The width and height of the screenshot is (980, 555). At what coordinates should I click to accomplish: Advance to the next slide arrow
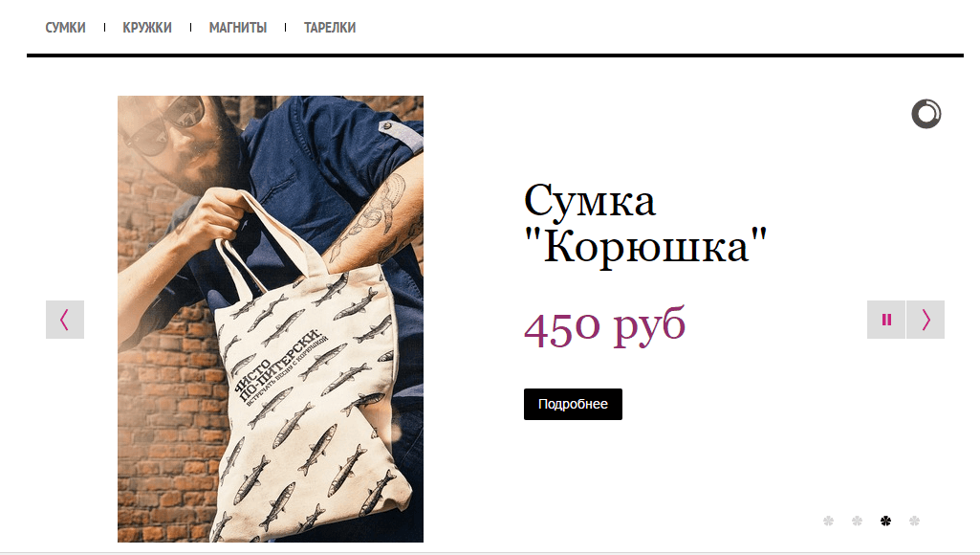(926, 320)
